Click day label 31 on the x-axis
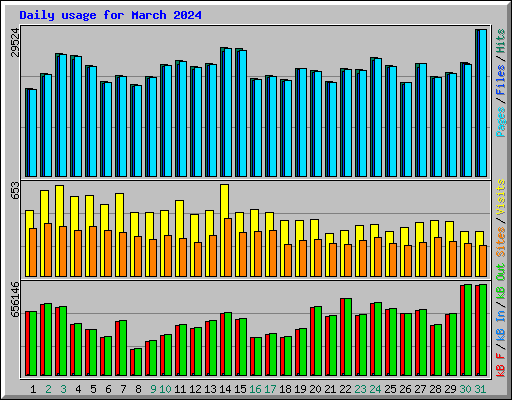Viewport: 512px width, 400px height. [480, 389]
